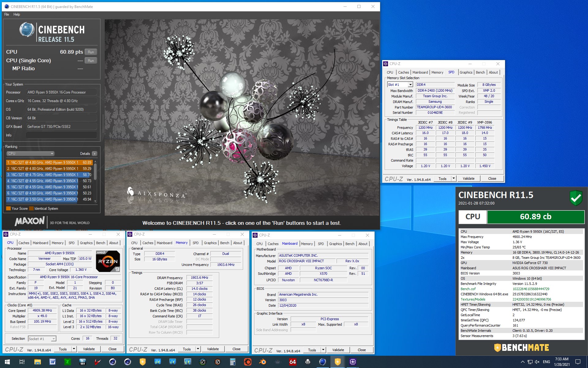Click the green BenchMate verified shield icon

click(576, 198)
